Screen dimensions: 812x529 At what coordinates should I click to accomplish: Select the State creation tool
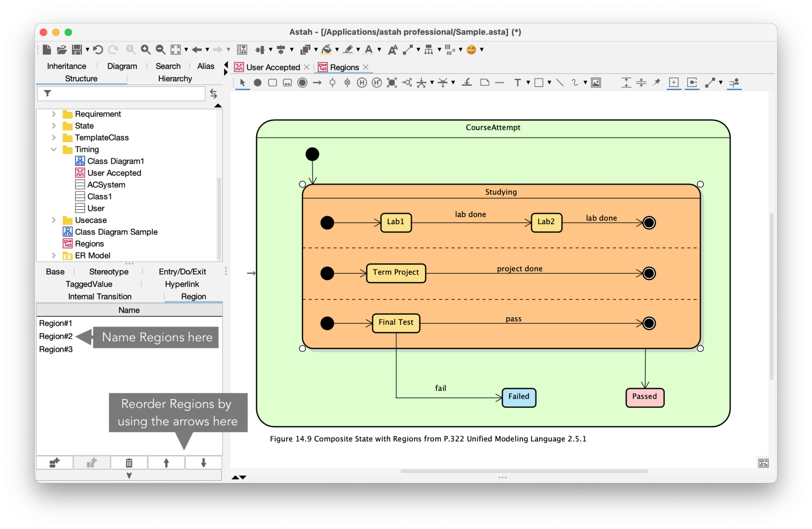(x=272, y=82)
